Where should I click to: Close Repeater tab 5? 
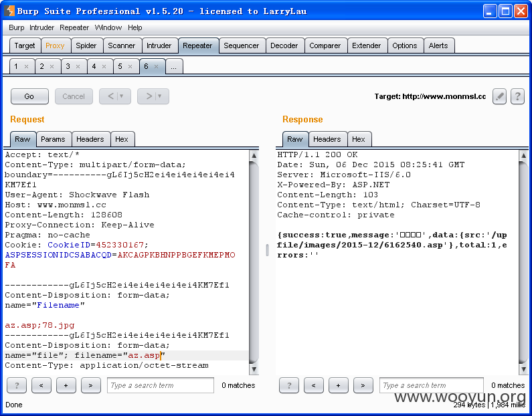click(130, 66)
